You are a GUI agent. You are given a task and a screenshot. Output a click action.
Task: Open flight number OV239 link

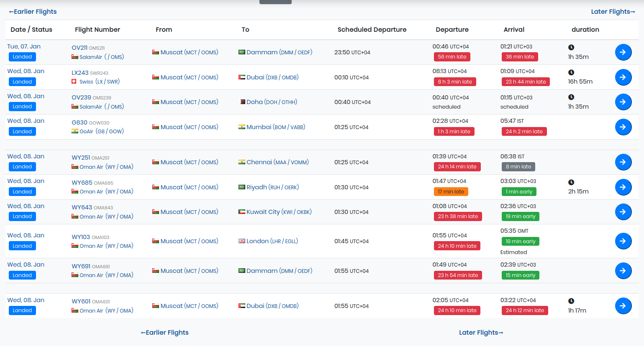tap(81, 97)
